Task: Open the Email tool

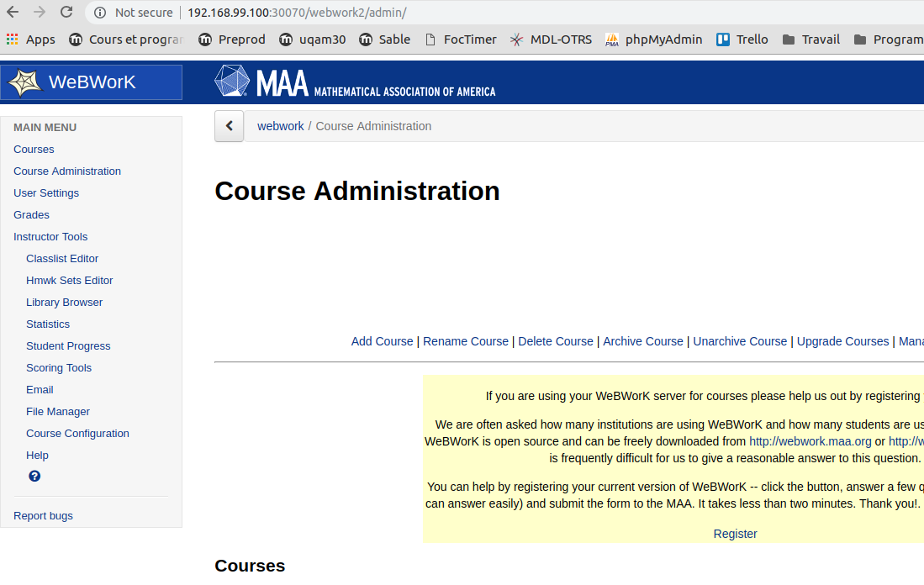Action: [40, 389]
